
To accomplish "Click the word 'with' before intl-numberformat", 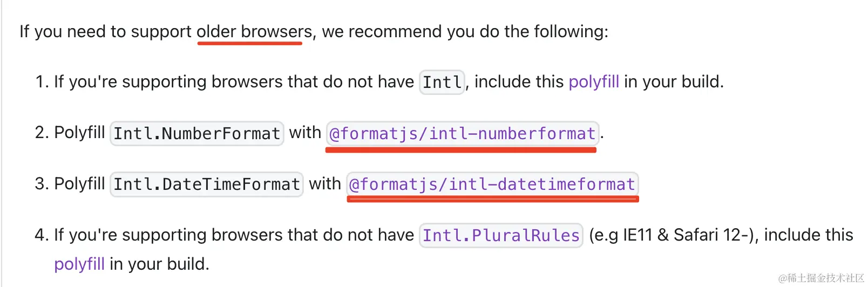I will pyautogui.click(x=305, y=133).
